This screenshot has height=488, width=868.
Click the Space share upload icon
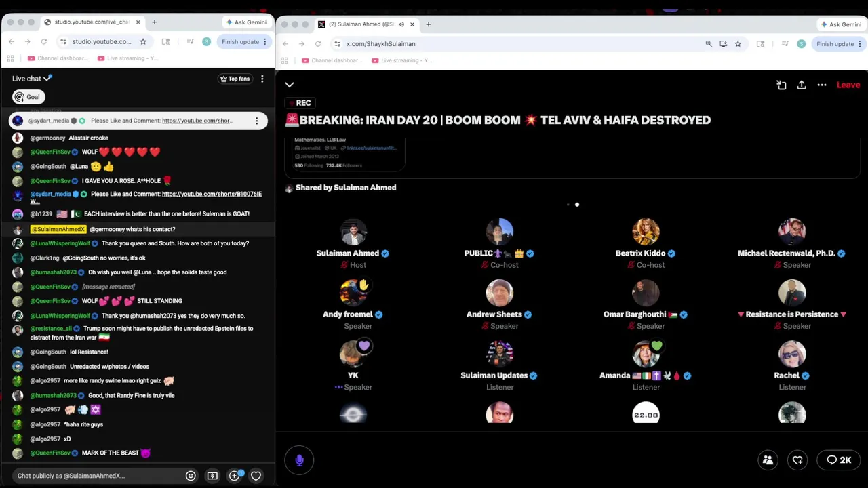point(802,85)
